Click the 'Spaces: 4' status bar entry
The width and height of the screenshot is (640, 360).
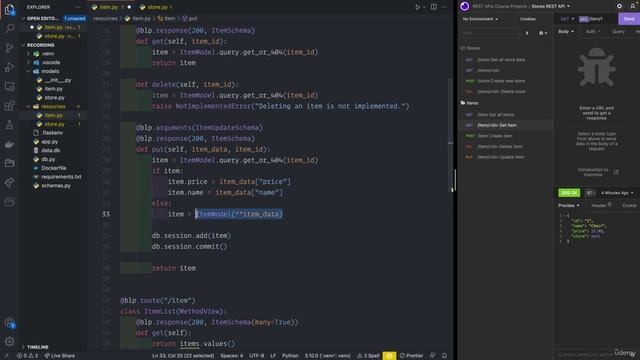pos(231,356)
